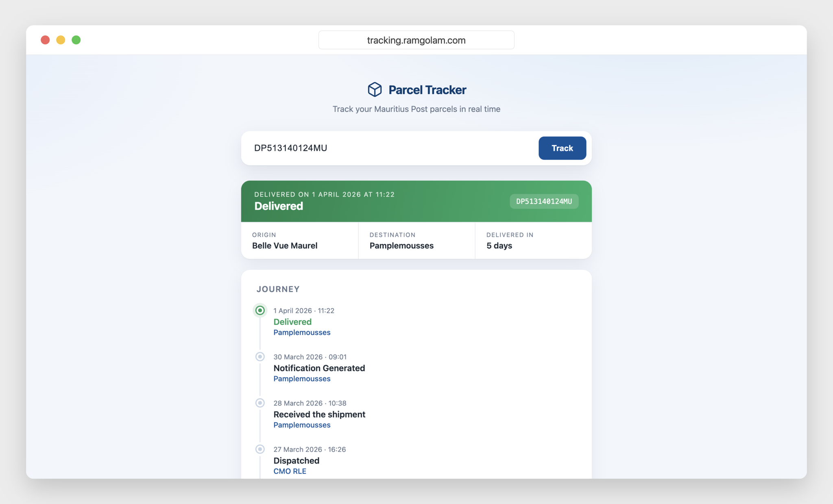Screen dimensions: 833x504
Task: Click the green Delivered journey title
Action: pos(292,322)
